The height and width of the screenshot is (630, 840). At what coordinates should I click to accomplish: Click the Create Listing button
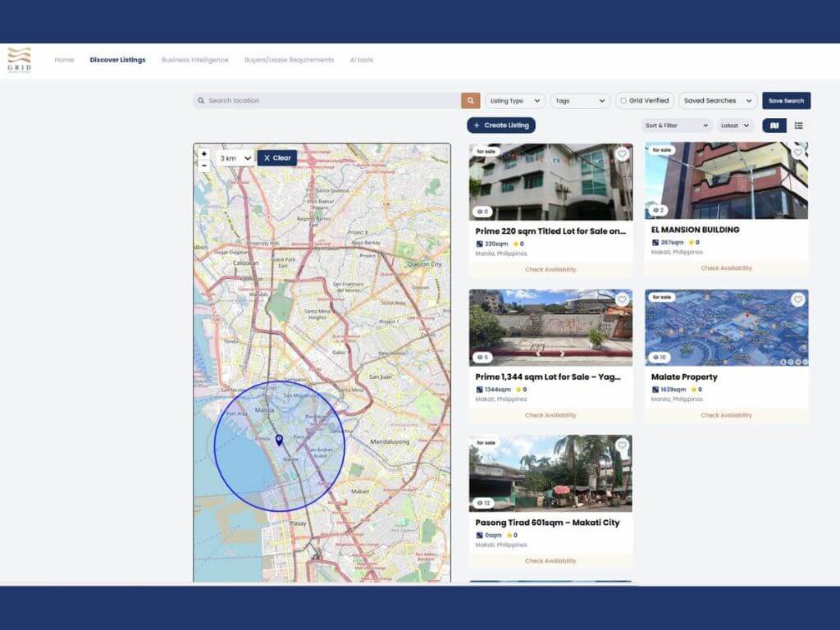[x=501, y=126]
